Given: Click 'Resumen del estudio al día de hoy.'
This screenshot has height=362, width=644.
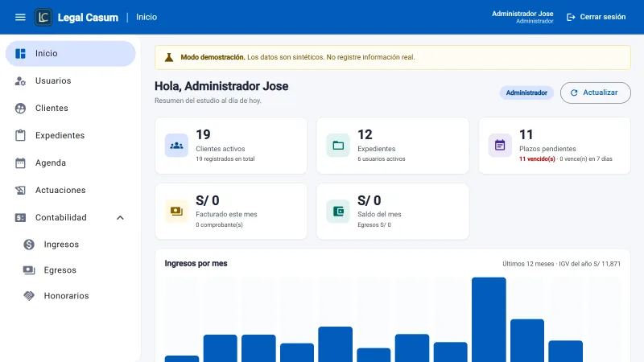Looking at the screenshot, I should coord(208,101).
